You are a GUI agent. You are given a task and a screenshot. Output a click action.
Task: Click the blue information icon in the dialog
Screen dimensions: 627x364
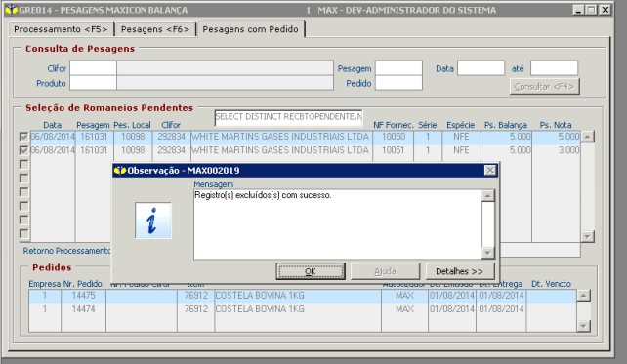(153, 221)
